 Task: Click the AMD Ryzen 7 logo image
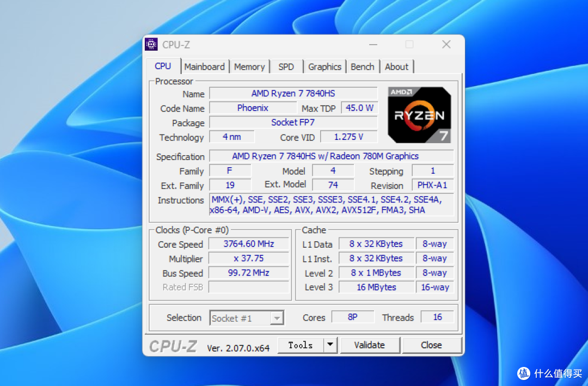click(419, 115)
